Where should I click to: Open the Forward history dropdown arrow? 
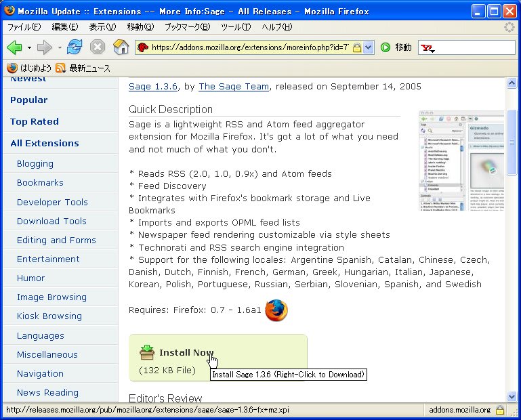tap(60, 48)
